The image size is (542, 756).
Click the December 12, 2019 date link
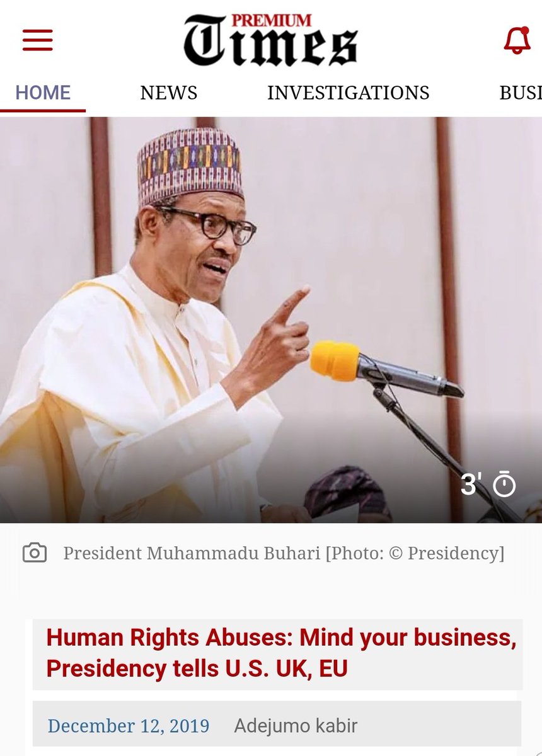click(129, 726)
